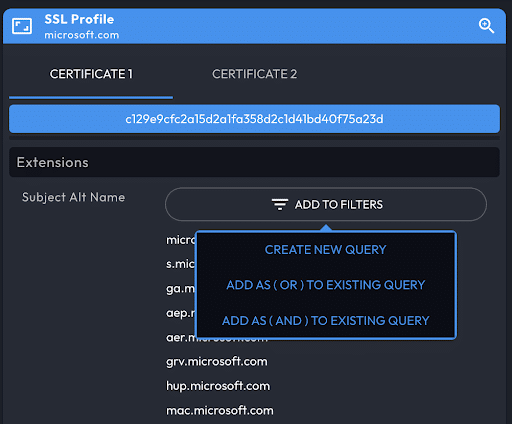512x424 pixels.
Task: Select grv.microsoft.com entry
Action: (x=217, y=362)
